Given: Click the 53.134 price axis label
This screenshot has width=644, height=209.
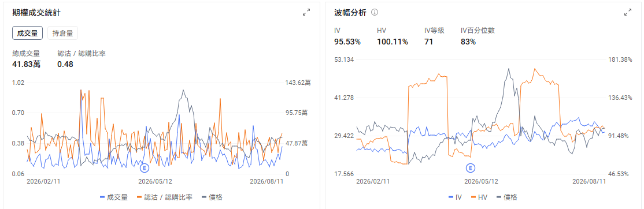Looking at the screenshot, I should (x=344, y=60).
